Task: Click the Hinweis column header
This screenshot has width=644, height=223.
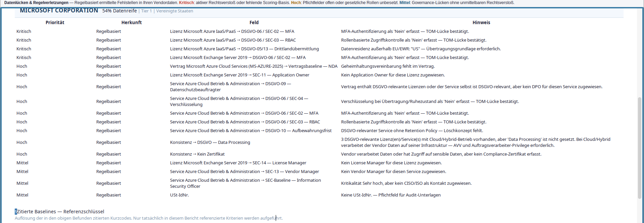Action: [x=481, y=22]
